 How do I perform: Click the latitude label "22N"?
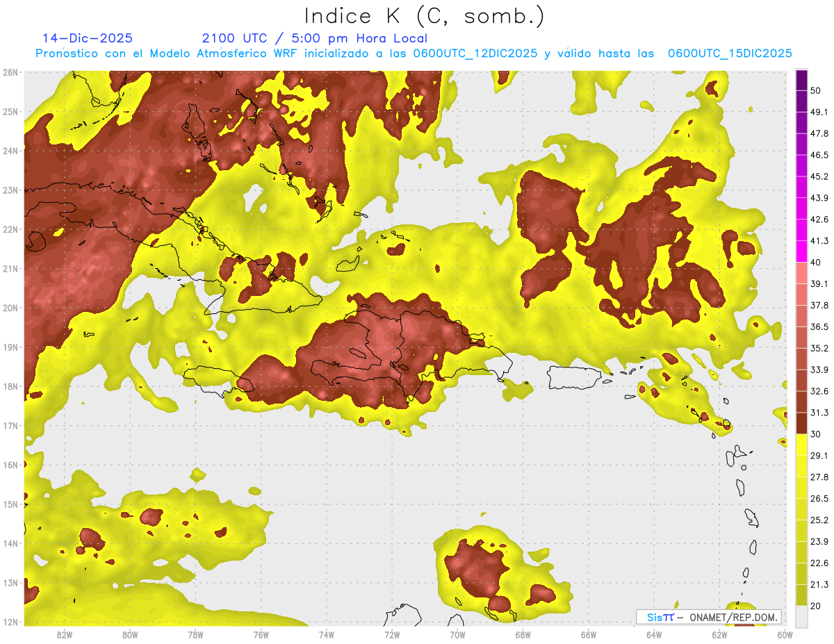(x=10, y=229)
